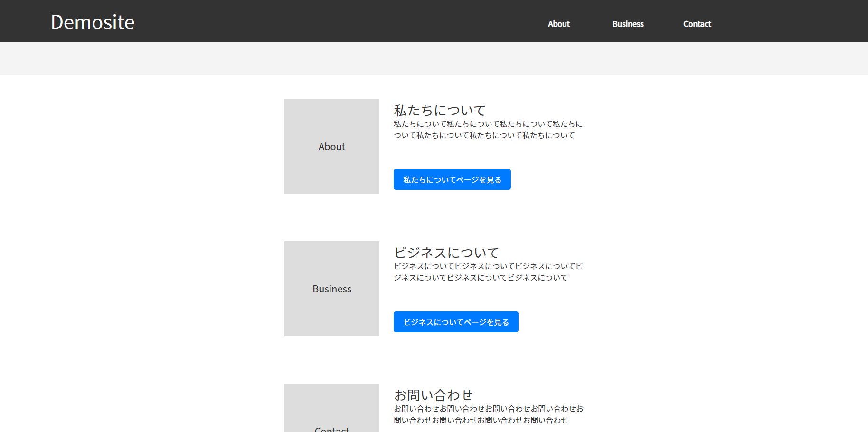The width and height of the screenshot is (868, 432).
Task: Click the 私たちについて section heading
Action: [x=440, y=110]
